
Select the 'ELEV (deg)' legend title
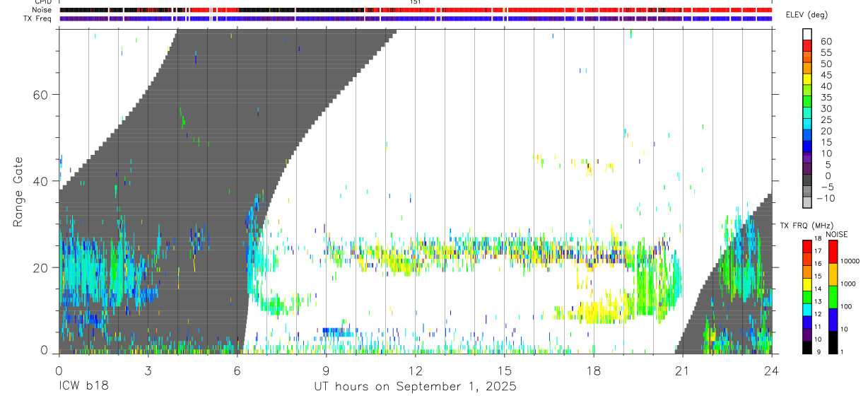pyautogui.click(x=808, y=16)
